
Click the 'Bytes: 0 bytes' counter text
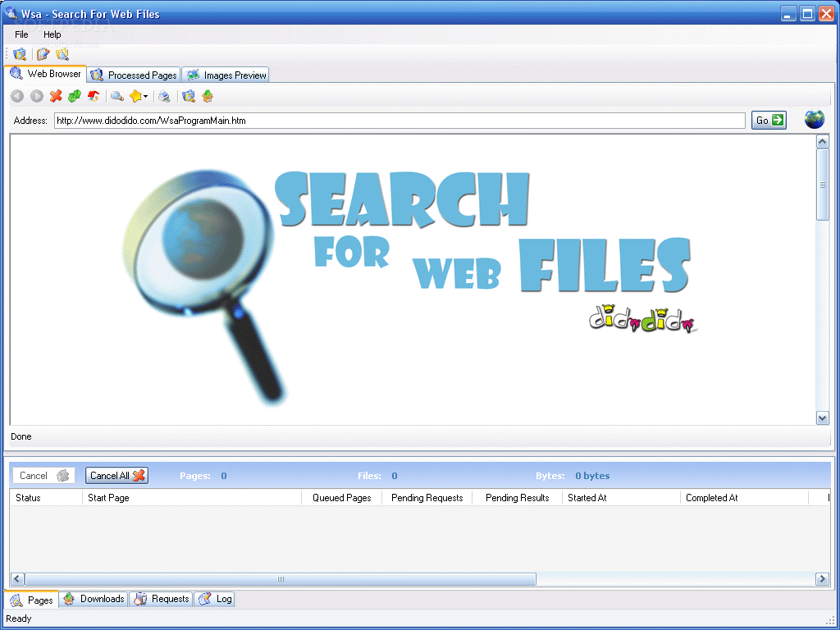573,476
